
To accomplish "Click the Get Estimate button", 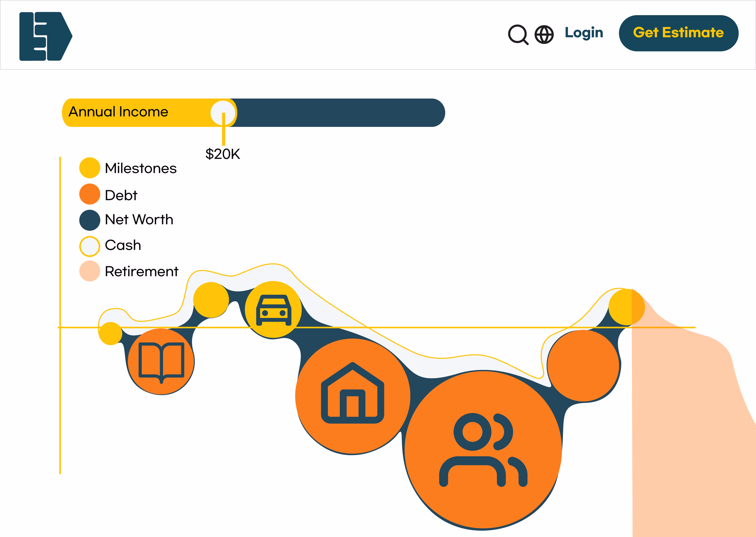I will click(x=678, y=33).
